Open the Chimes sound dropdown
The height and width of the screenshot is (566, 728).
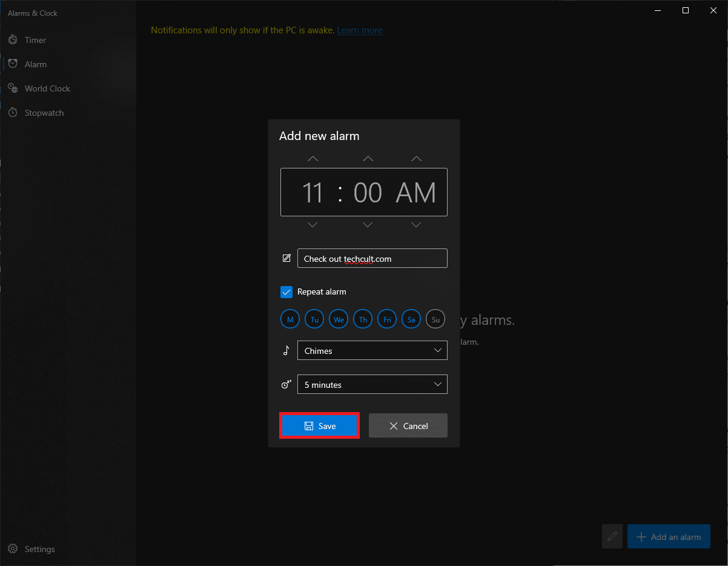(x=372, y=350)
